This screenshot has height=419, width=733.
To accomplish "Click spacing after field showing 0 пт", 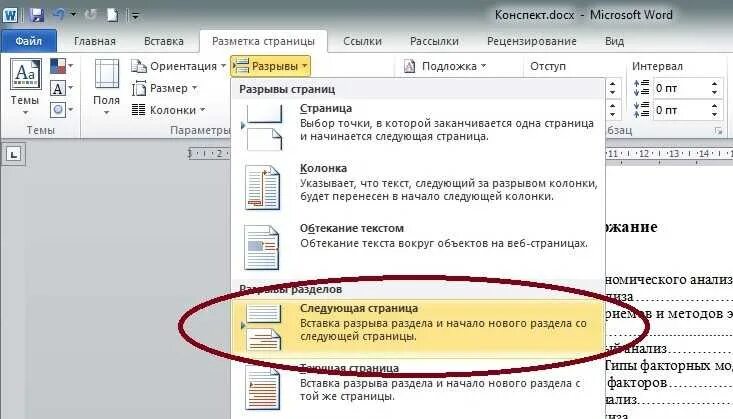I will point(680,110).
